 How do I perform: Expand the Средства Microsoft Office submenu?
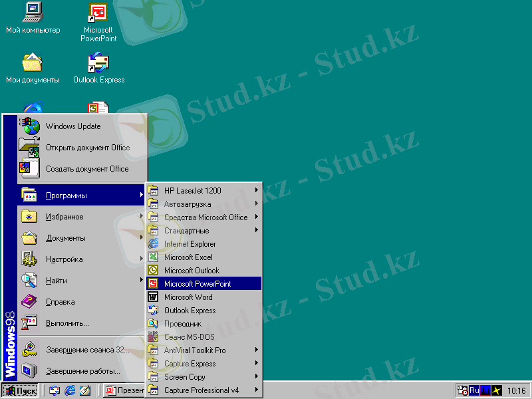[x=205, y=217]
